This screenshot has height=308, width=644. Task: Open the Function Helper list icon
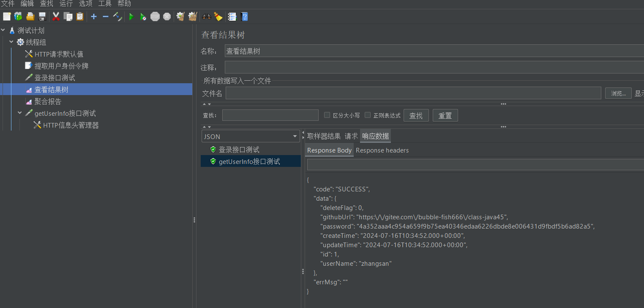[232, 16]
